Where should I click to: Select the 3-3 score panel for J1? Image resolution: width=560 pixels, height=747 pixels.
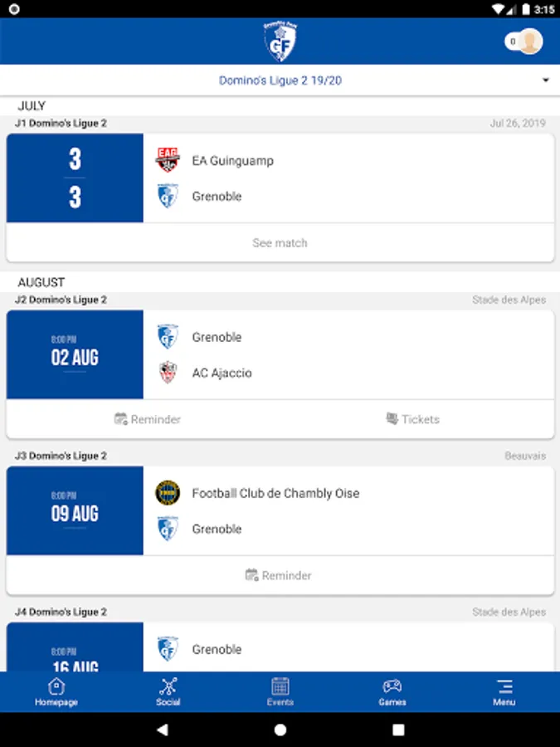pyautogui.click(x=75, y=178)
